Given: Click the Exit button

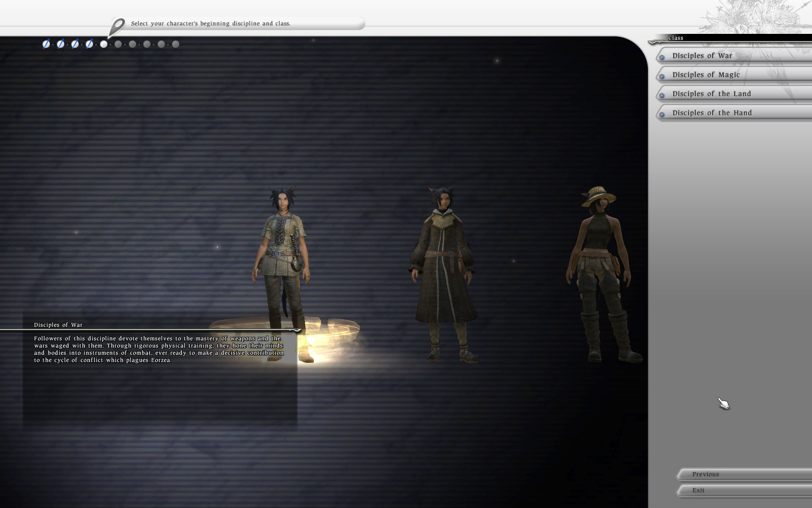Looking at the screenshot, I should click(x=744, y=490).
